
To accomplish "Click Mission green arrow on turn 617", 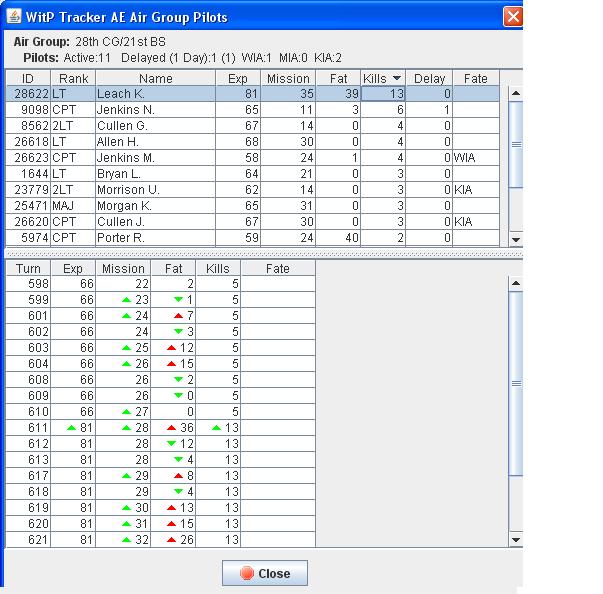I will tap(127, 476).
